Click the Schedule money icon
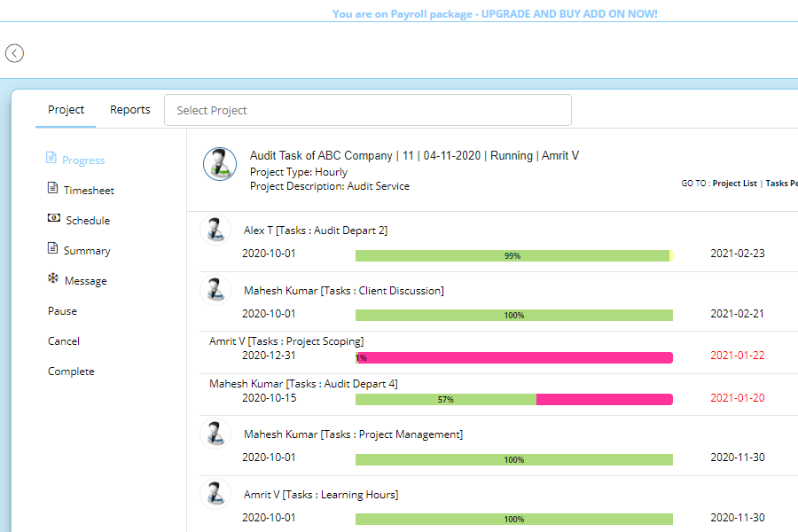Screen dimensions: 798x532 point(53,219)
